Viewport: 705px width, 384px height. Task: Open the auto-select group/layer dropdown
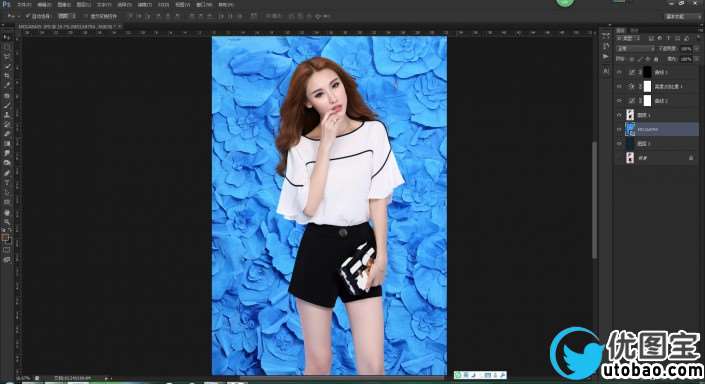[x=66, y=16]
